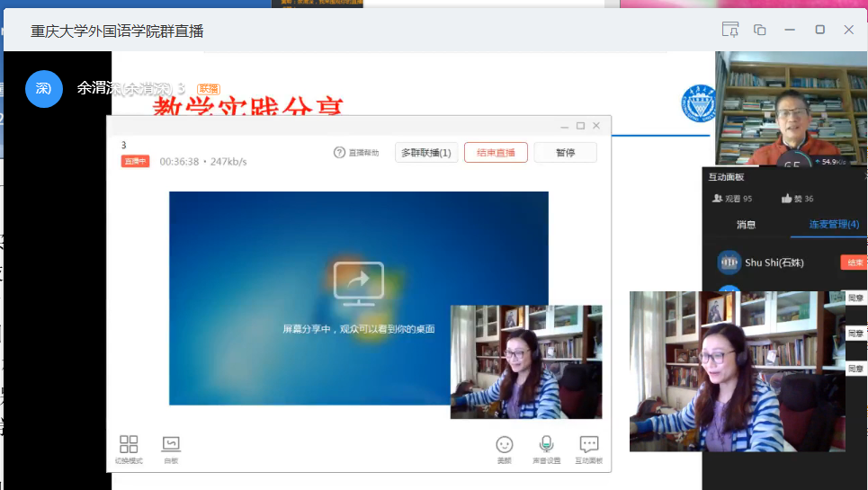868x490 pixels.
Task: Click the 赞 thumbs-up likes icon
Action: [x=787, y=199]
